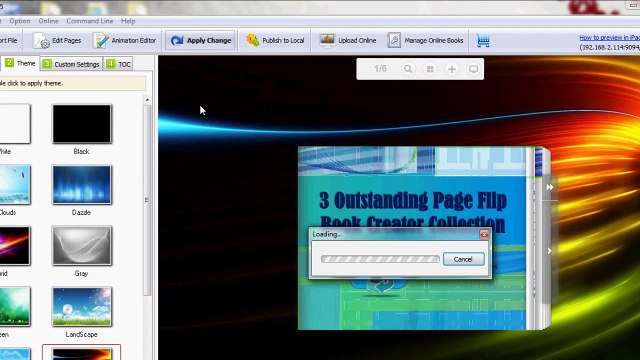This screenshot has height=360, width=640.
Task: Click the theme list scrollbar thumb
Action: pos(147,200)
